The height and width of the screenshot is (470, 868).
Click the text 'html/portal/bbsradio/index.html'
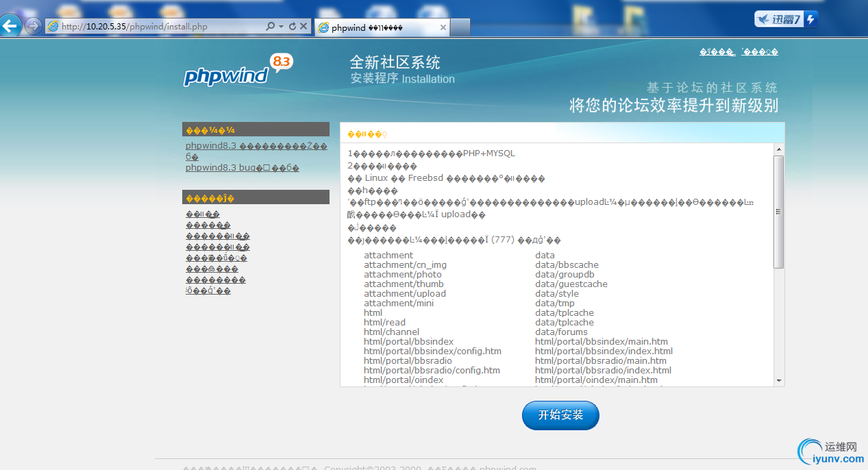click(x=603, y=371)
